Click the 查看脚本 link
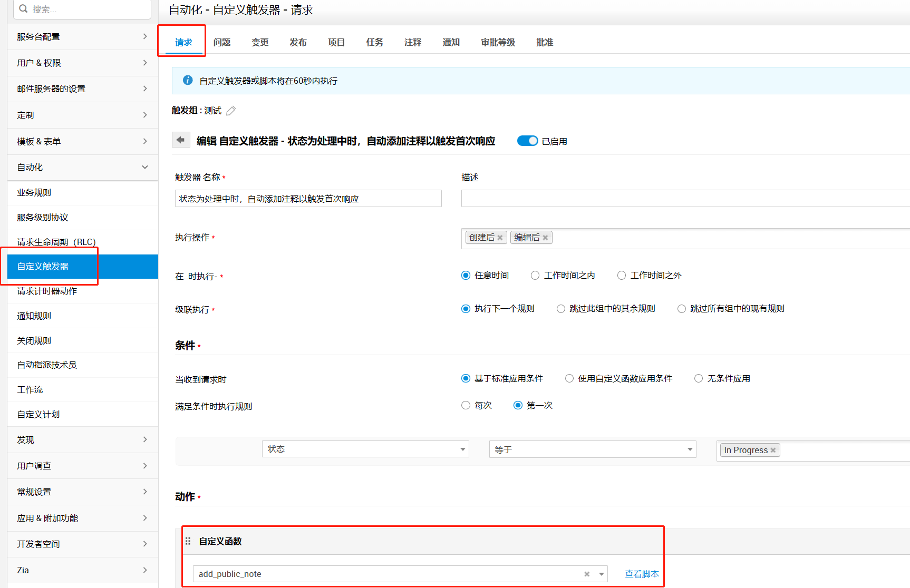The image size is (910, 588). coord(642,574)
